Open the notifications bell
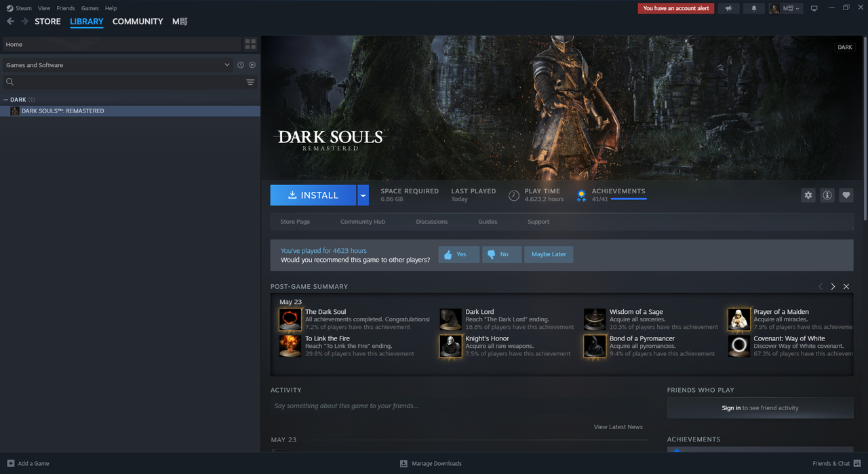 point(754,8)
